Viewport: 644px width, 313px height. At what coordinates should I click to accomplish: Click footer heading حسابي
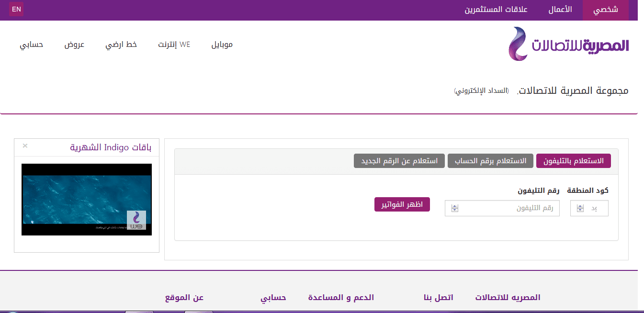pyautogui.click(x=273, y=297)
